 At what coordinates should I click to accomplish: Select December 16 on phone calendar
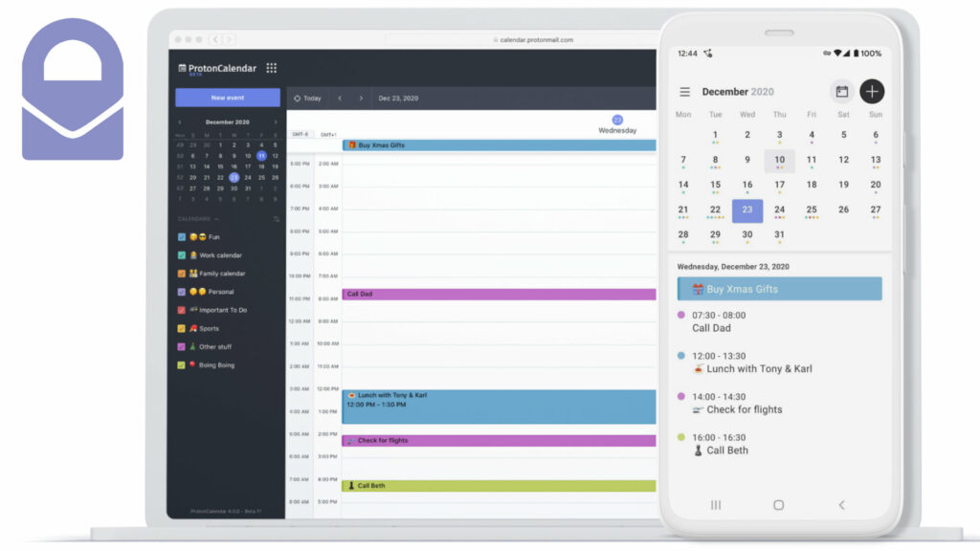(x=747, y=186)
